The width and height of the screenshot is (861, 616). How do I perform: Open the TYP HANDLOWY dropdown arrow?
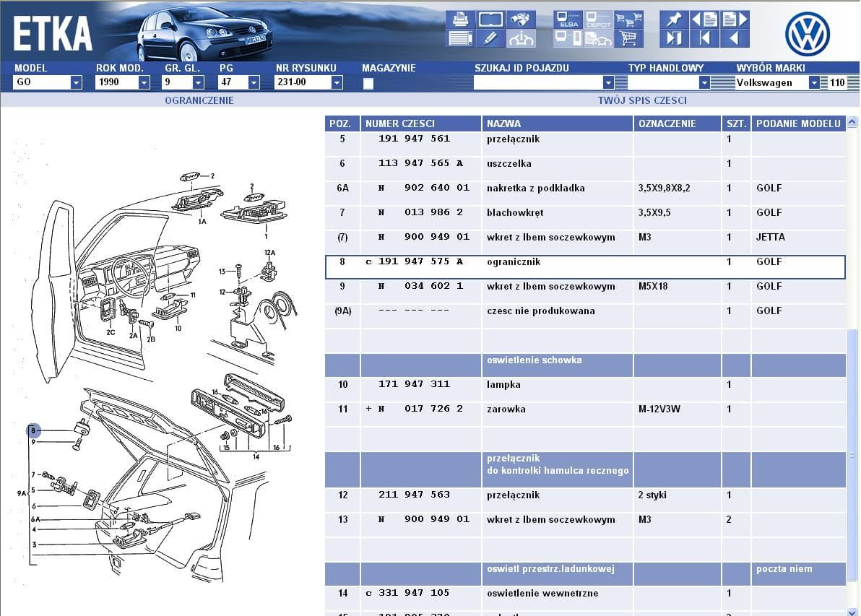click(x=704, y=82)
